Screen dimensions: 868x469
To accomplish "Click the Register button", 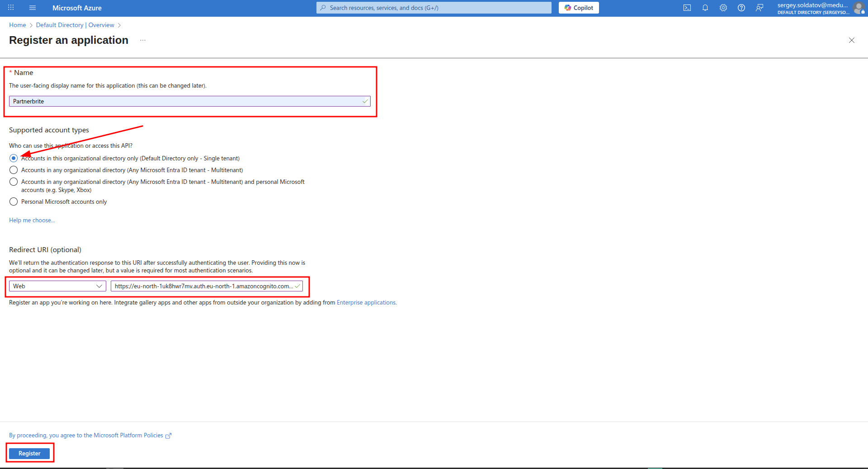I will tap(29, 453).
